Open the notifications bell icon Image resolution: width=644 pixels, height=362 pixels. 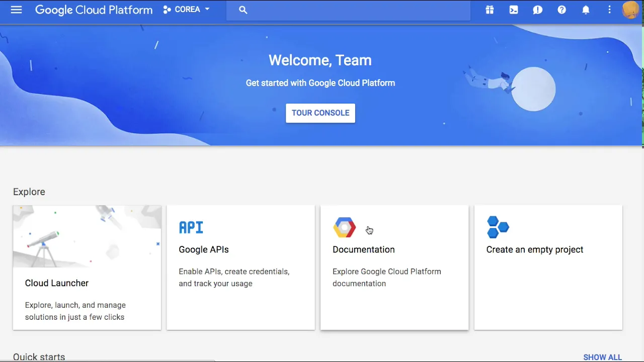coord(586,10)
